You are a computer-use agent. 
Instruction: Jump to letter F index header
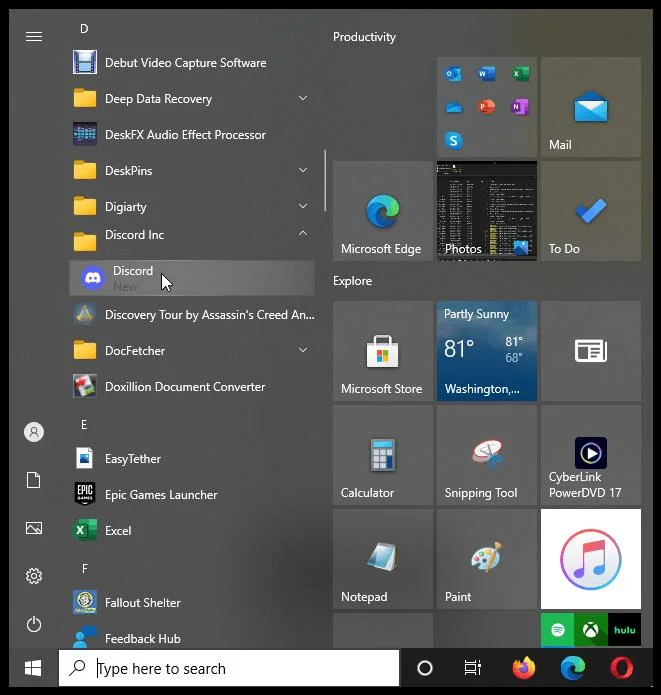click(84, 569)
